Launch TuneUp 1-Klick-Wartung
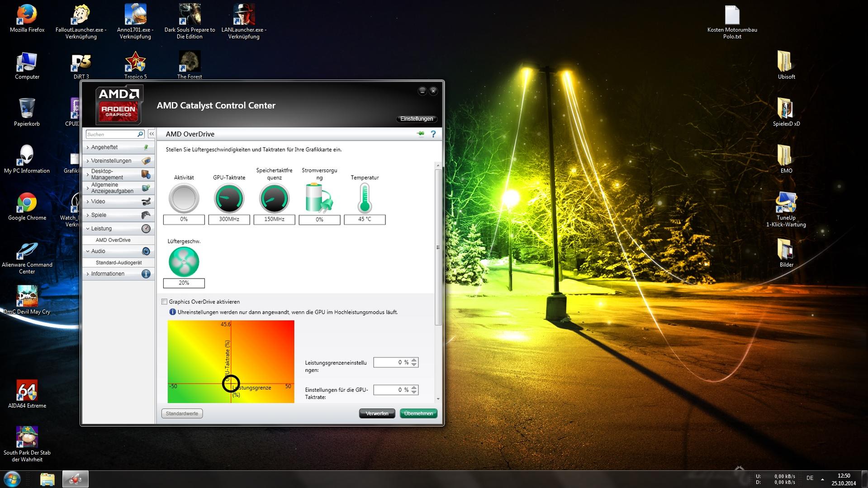The height and width of the screenshot is (488, 868). (x=786, y=209)
